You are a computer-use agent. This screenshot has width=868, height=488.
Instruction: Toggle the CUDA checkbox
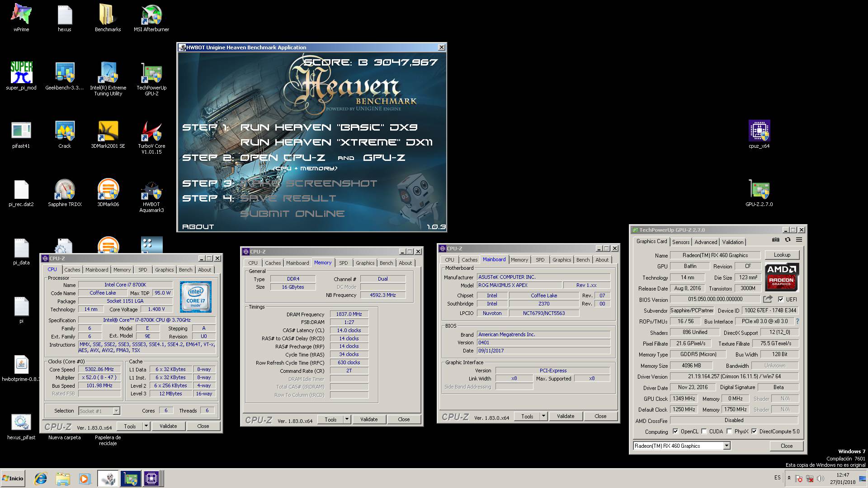pyautogui.click(x=704, y=432)
